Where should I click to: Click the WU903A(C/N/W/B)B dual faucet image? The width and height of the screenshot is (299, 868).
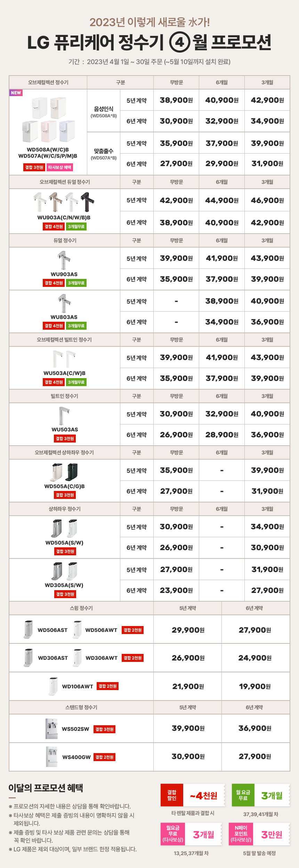pos(64,202)
